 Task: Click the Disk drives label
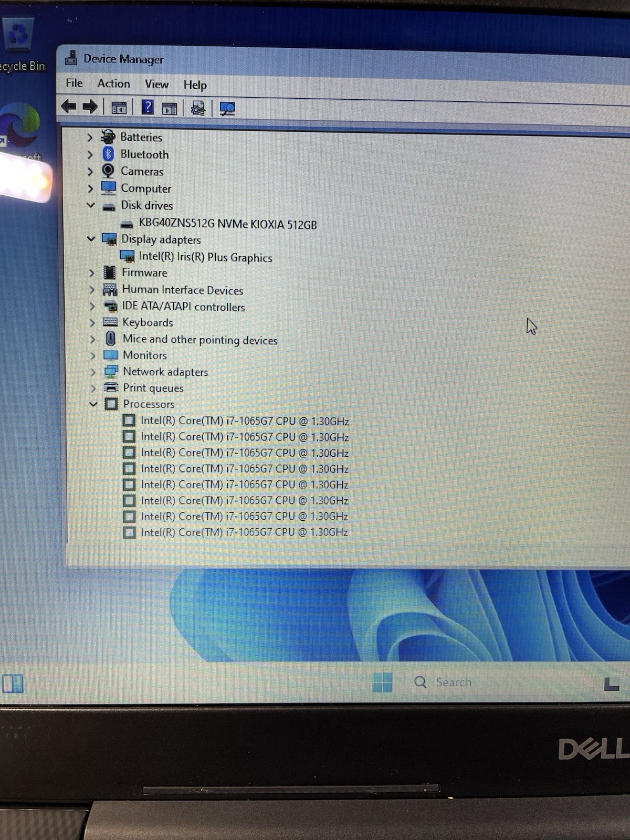pyautogui.click(x=147, y=205)
